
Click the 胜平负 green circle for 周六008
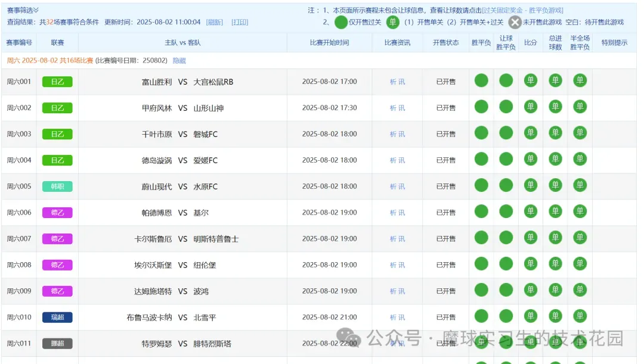[x=481, y=263]
